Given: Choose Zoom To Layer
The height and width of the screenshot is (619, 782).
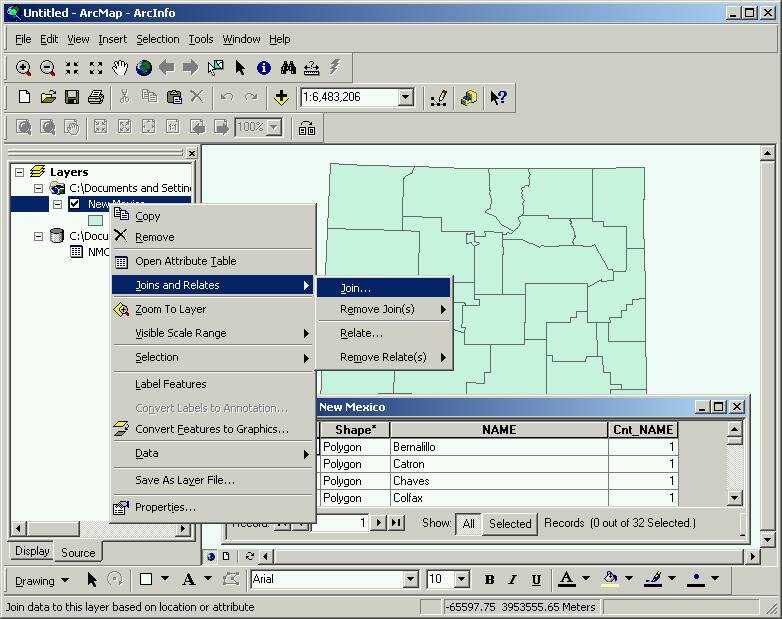Looking at the screenshot, I should [212, 309].
